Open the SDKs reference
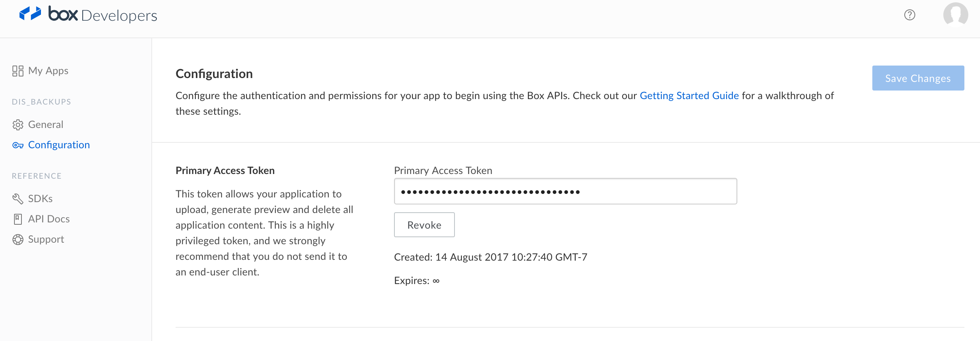 [x=40, y=199]
